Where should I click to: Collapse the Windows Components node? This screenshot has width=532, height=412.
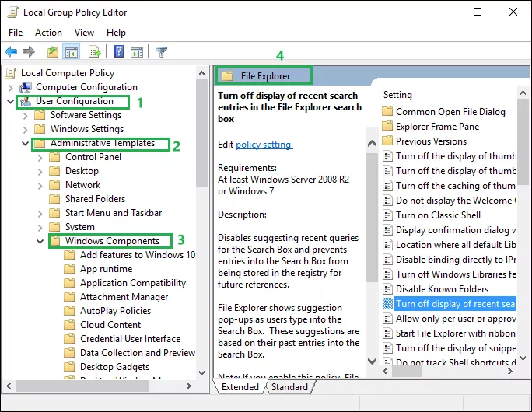click(x=40, y=242)
